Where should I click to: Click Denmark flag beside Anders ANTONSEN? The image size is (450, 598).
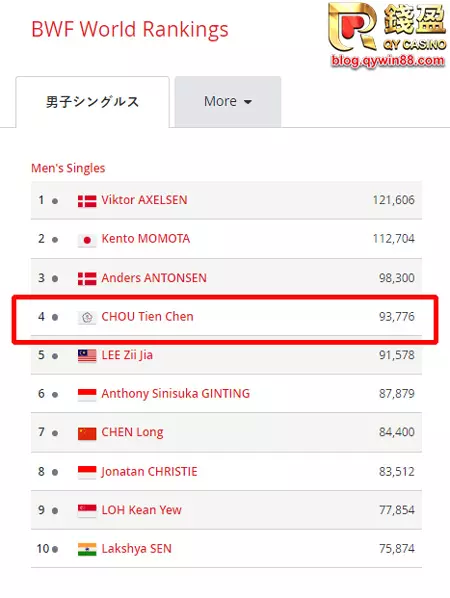[x=87, y=279]
